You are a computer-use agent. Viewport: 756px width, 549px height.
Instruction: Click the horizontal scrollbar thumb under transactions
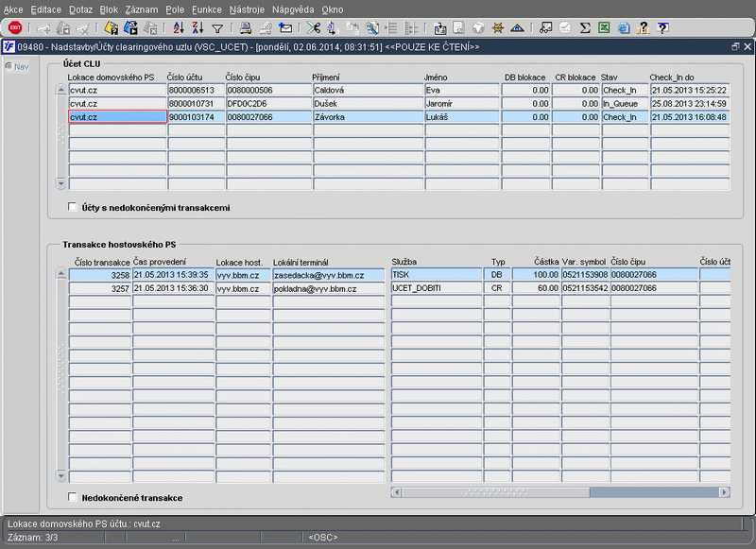495,492
